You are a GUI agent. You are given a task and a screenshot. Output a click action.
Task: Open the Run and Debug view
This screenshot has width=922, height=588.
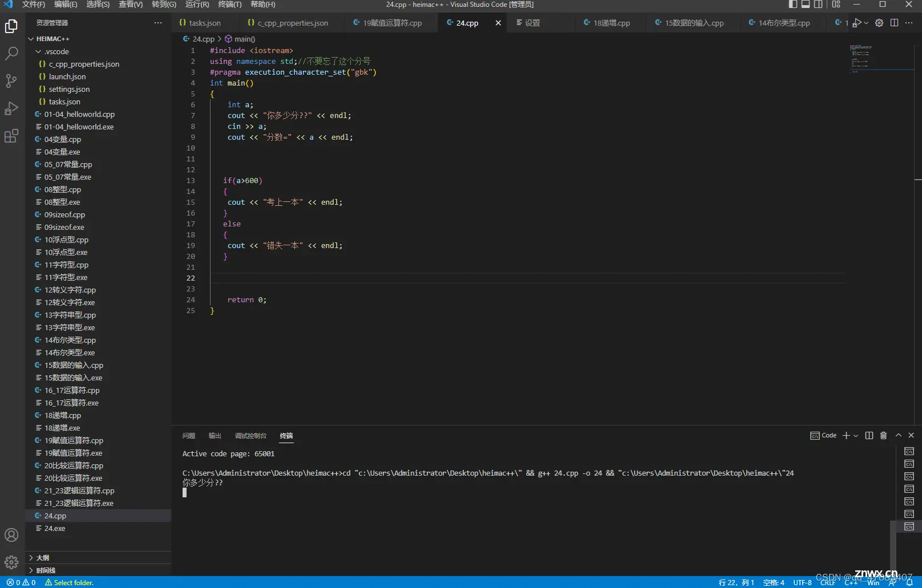(x=11, y=108)
